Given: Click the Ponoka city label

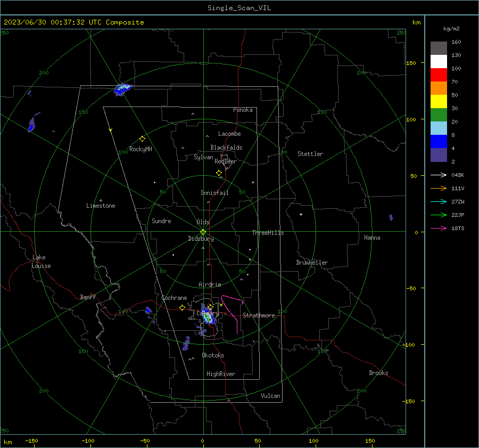Looking at the screenshot, I should point(243,110).
